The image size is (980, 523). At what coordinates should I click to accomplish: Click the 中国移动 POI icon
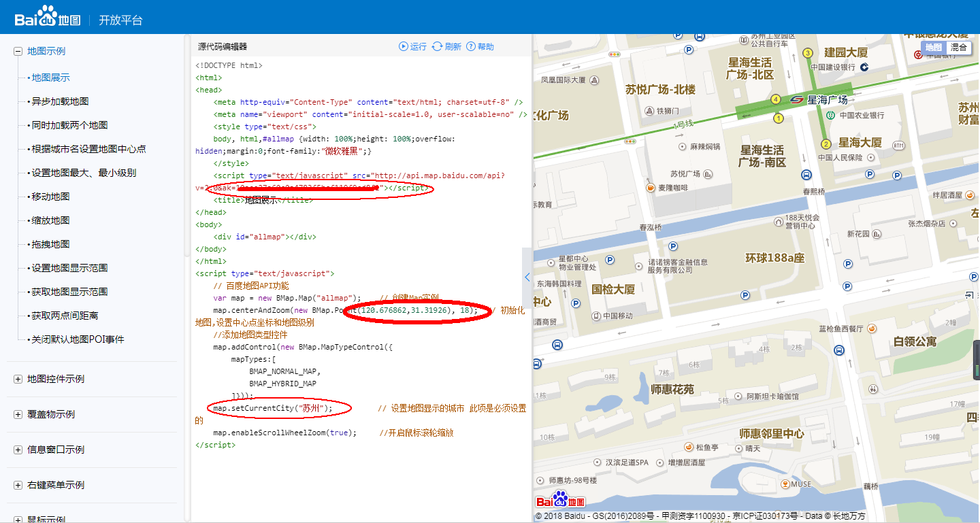pos(596,316)
